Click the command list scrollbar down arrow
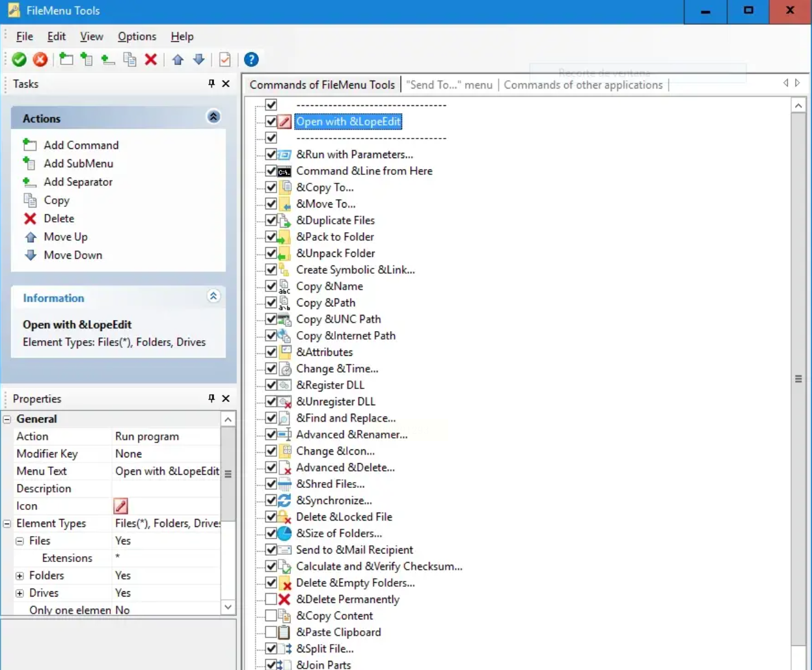The width and height of the screenshot is (812, 670). (x=798, y=663)
